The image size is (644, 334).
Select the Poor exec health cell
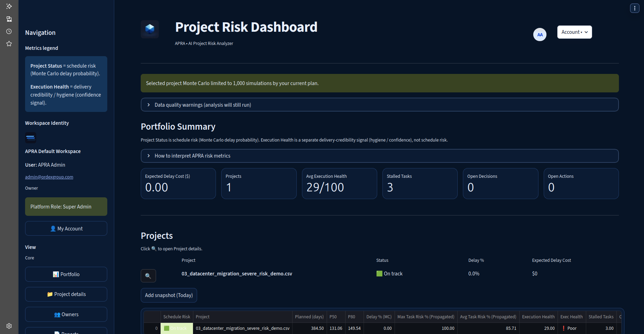coord(572,328)
